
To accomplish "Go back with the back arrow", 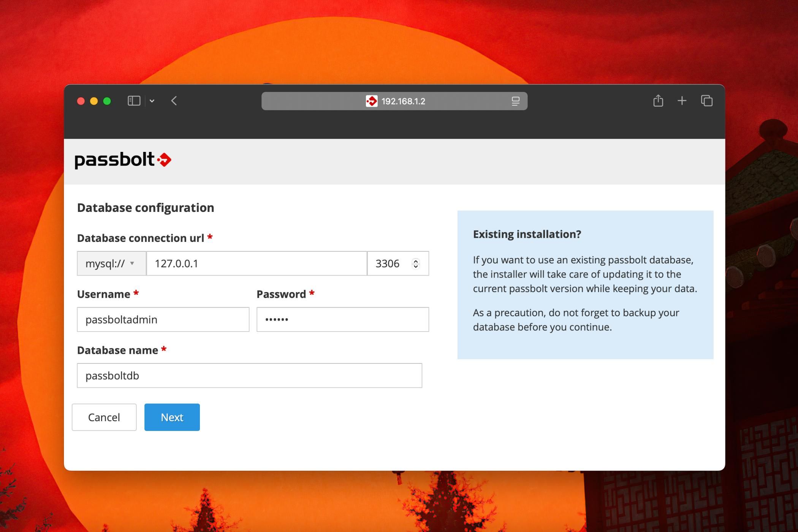I will [x=174, y=101].
